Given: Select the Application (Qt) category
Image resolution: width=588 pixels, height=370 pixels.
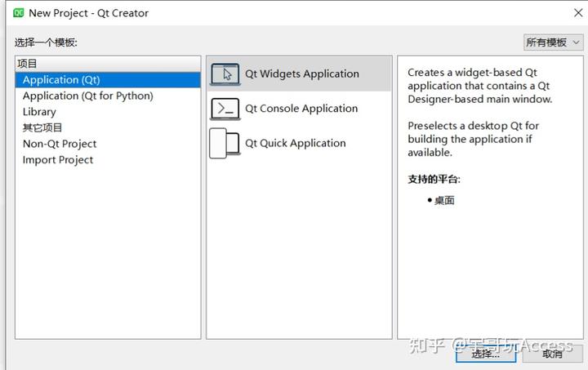Looking at the screenshot, I should (61, 80).
